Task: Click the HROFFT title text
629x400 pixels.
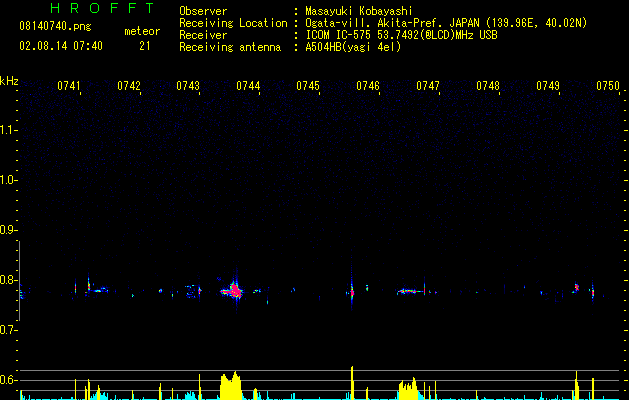Action: (x=103, y=8)
